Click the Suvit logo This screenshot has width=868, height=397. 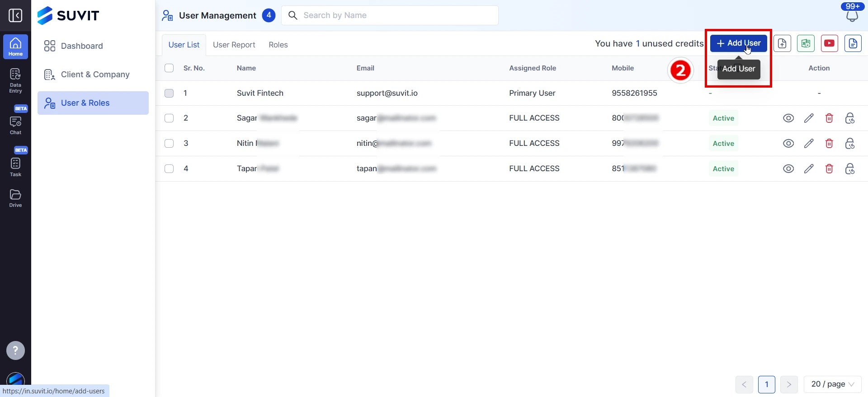[68, 15]
